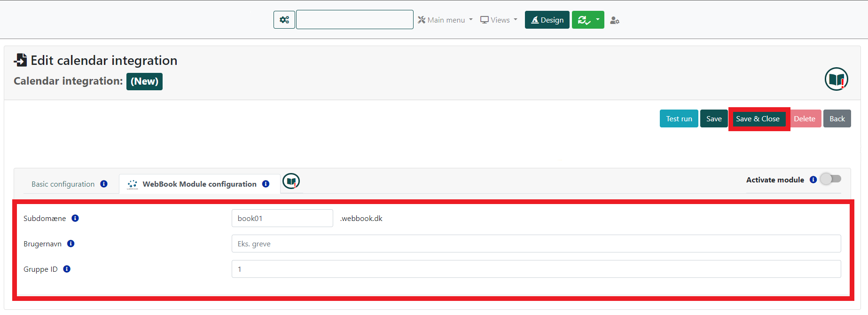Open the user settings icon

(x=615, y=20)
